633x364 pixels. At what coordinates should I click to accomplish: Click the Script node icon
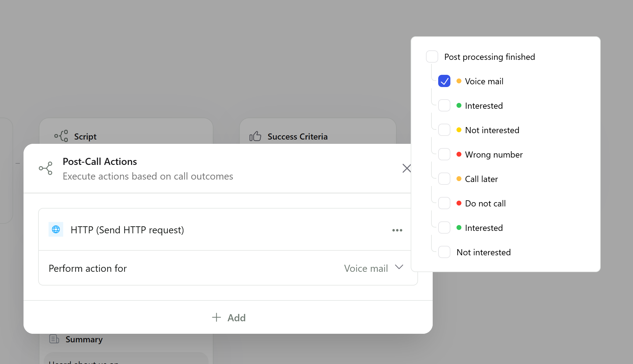(62, 136)
